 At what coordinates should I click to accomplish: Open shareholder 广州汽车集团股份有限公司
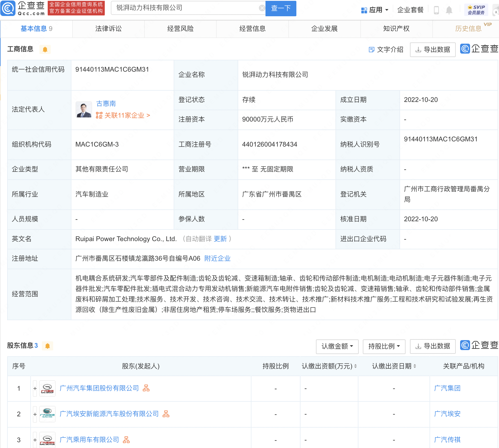(99, 388)
